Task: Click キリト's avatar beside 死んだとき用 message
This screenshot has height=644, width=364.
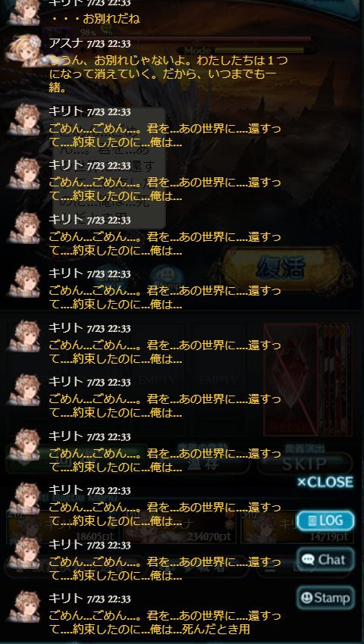Action: [24, 607]
